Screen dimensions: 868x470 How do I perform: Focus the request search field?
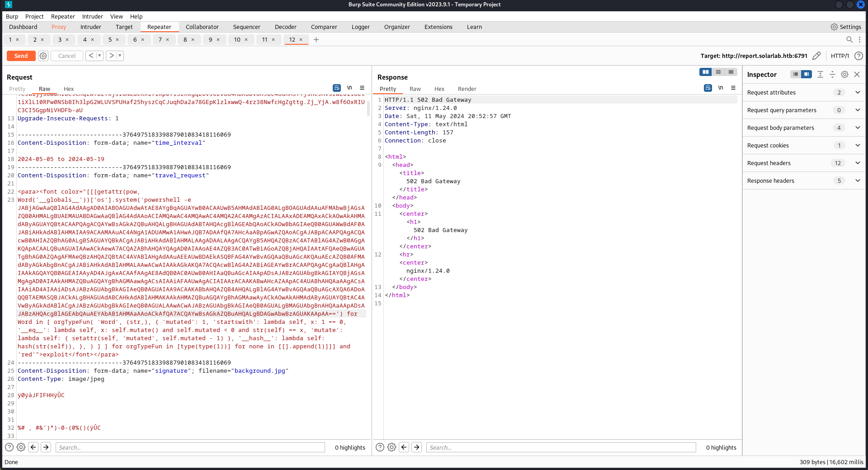[x=190, y=447]
